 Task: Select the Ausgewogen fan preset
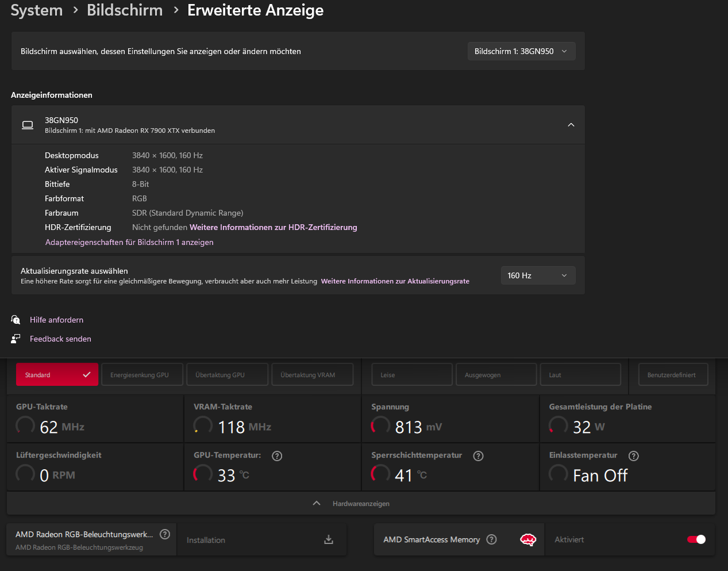[x=496, y=374]
